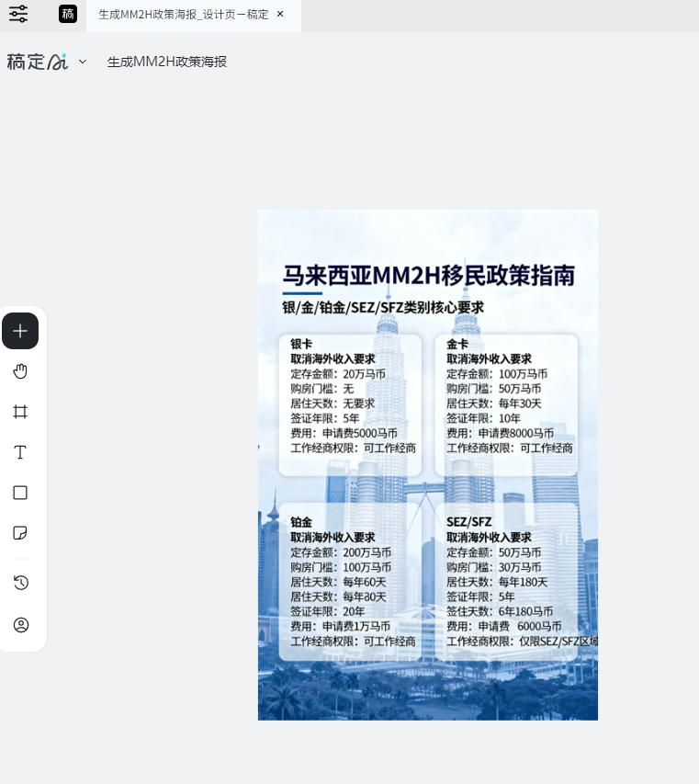The image size is (699, 784).
Task: Click the plus add button in sidebar
Action: [20, 331]
